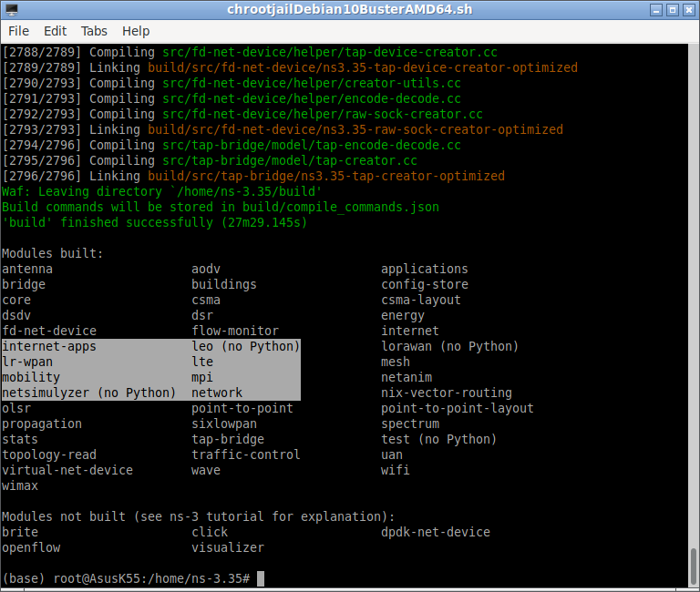Click the 'visualizer' not-built module

(228, 547)
